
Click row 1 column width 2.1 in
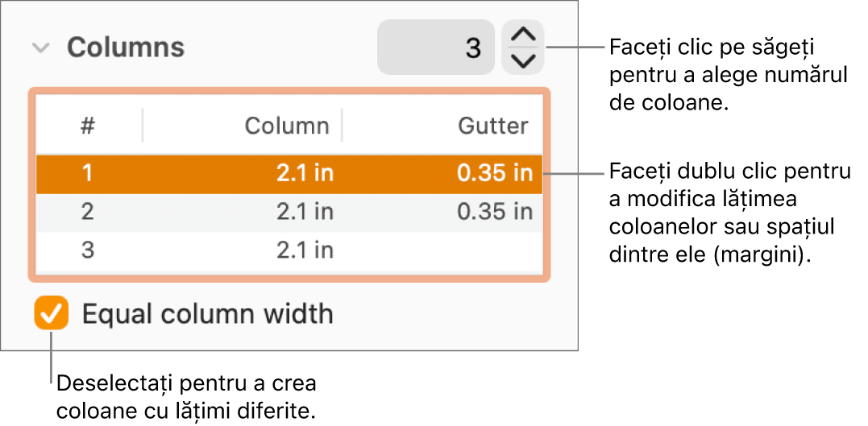click(x=305, y=173)
